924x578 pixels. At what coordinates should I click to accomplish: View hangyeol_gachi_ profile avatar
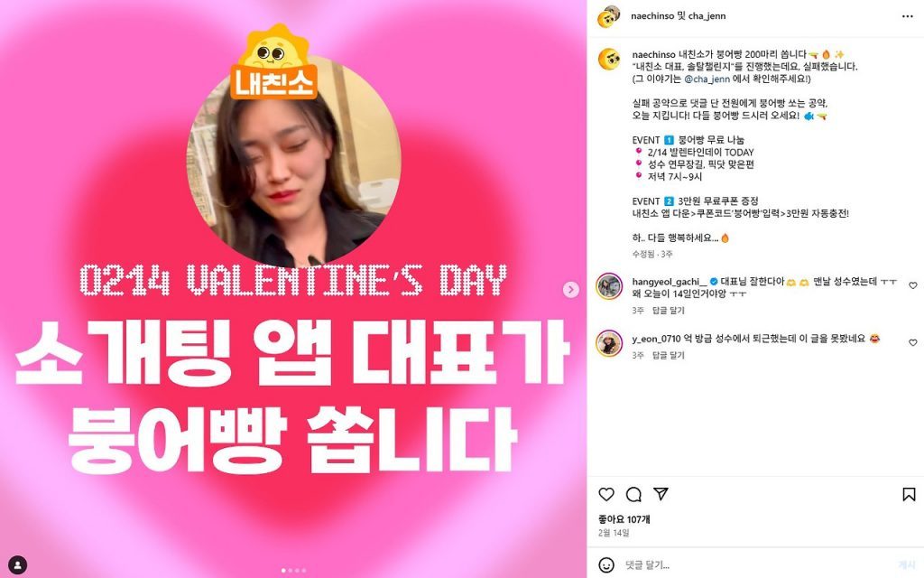(609, 286)
